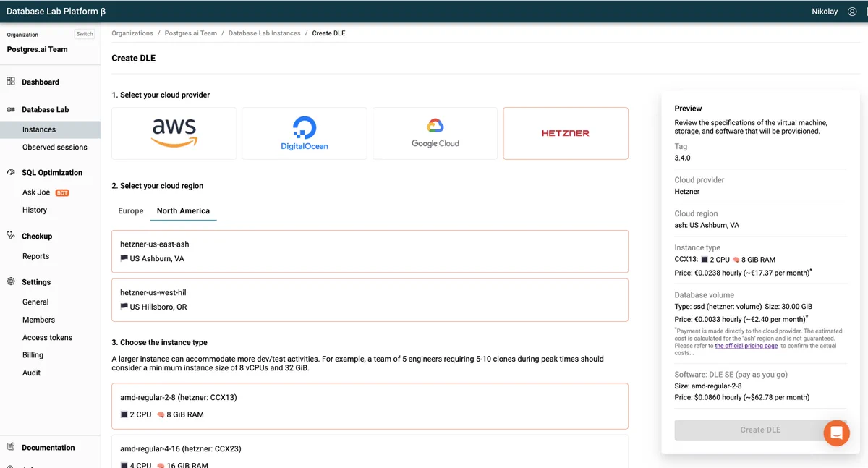This screenshot has width=868, height=468.
Task: Click the BOT badge next to Ask Joe
Action: pos(62,193)
